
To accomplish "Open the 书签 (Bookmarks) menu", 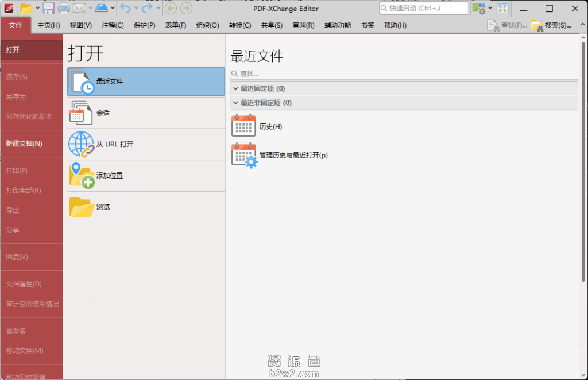I will (x=367, y=25).
